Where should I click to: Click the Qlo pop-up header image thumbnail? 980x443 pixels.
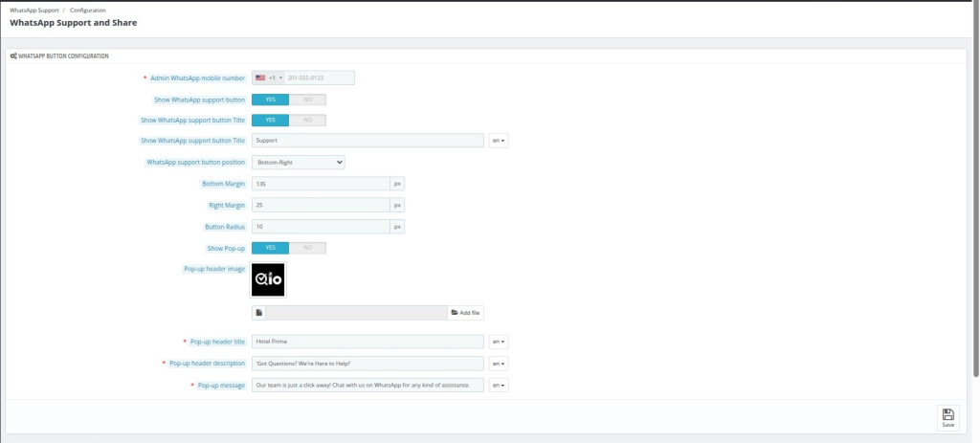pyautogui.click(x=268, y=280)
